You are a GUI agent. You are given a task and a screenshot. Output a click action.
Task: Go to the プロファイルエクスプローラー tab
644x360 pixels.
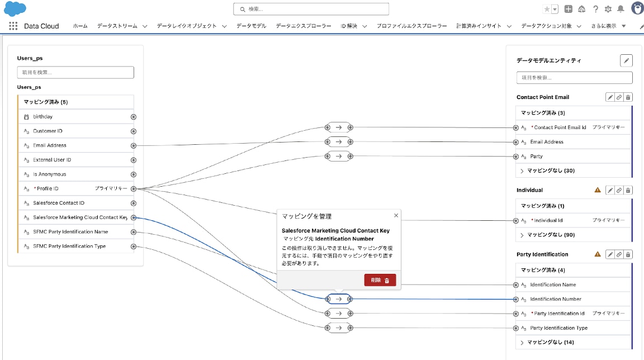click(411, 26)
